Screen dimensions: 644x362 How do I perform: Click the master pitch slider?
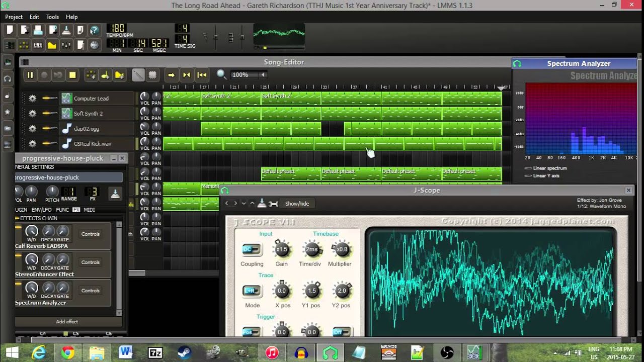click(x=242, y=38)
